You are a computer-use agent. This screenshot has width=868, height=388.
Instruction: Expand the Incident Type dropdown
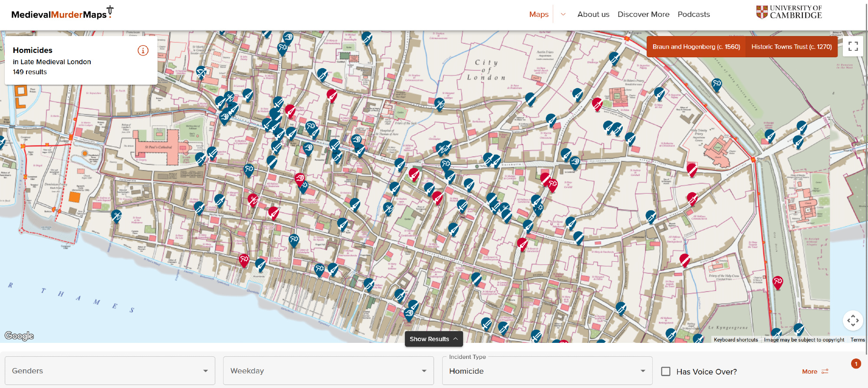[547, 371]
